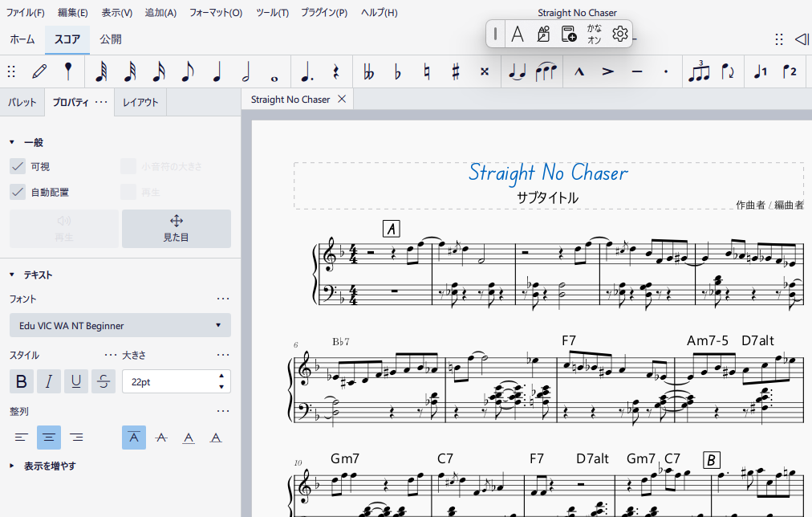Choose the 64th note duration
Viewport: 812px width, 517px height.
tap(101, 71)
